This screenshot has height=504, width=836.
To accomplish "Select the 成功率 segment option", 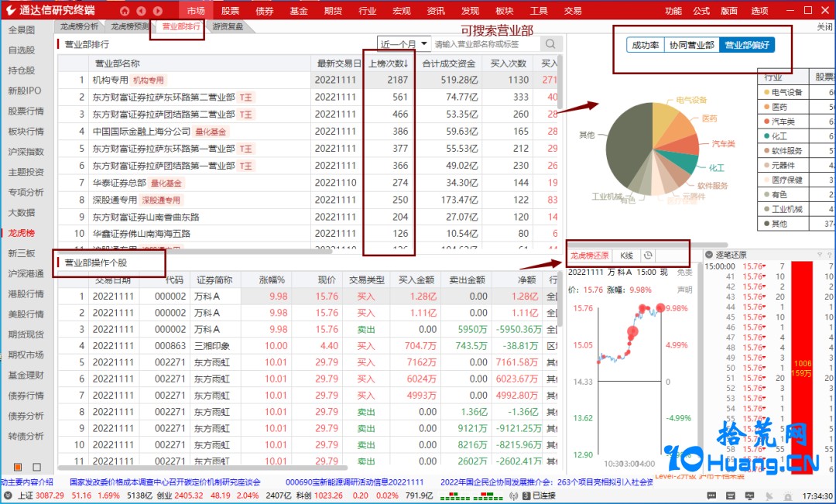I will tap(645, 46).
